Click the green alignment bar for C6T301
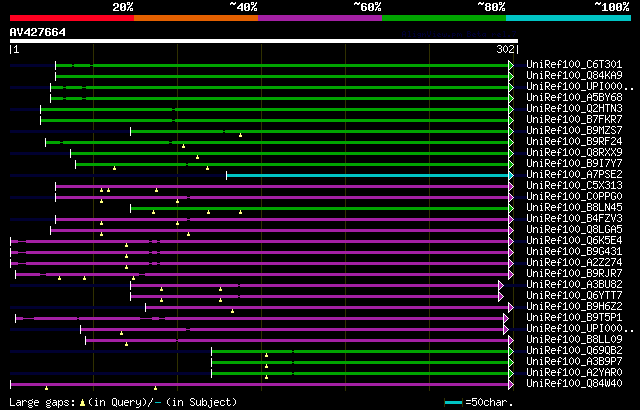 [282, 65]
